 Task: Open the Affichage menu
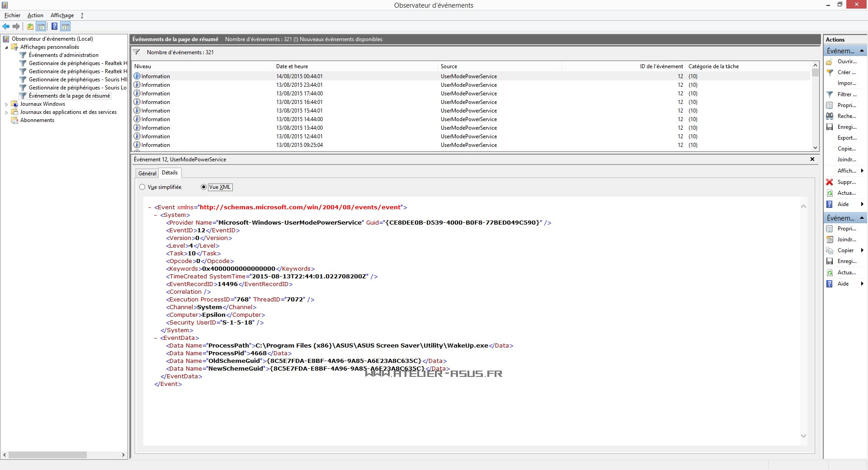tap(62, 15)
